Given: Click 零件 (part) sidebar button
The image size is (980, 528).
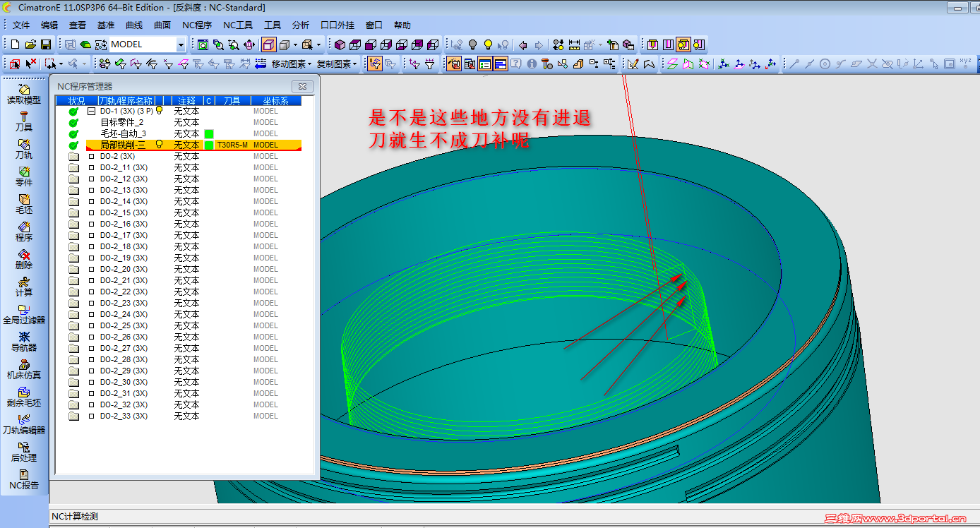Looking at the screenshot, I should tap(24, 176).
